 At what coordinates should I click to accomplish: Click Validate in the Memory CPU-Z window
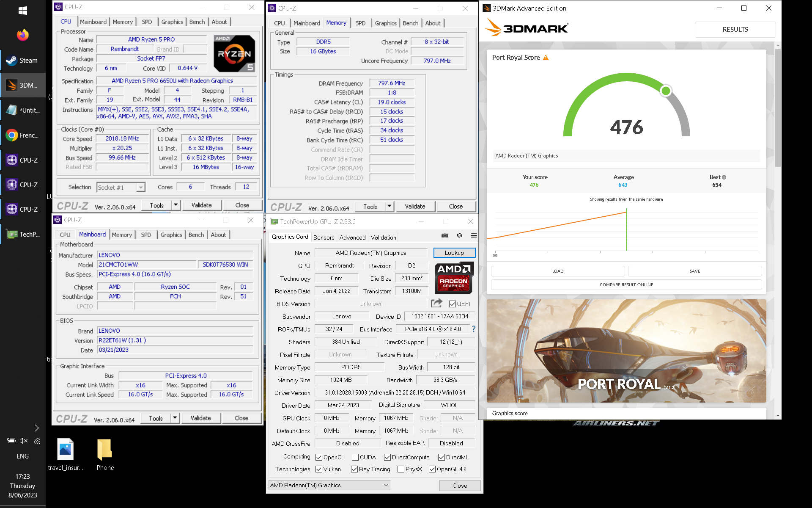415,207
